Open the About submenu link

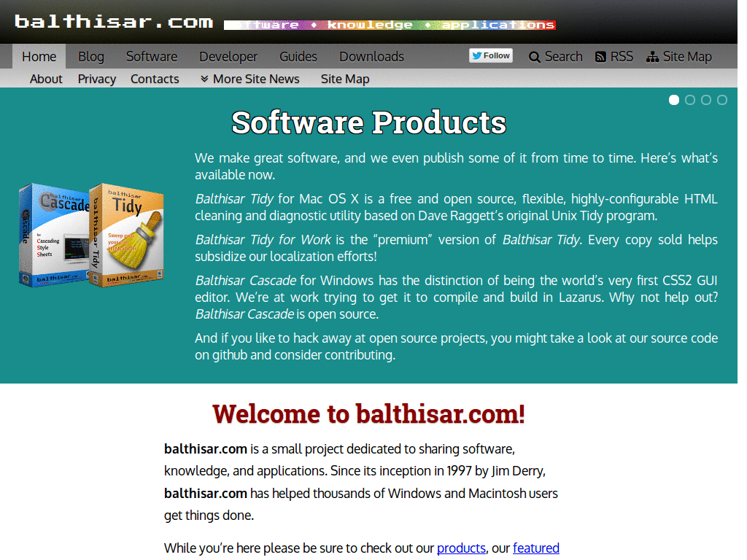pos(46,79)
